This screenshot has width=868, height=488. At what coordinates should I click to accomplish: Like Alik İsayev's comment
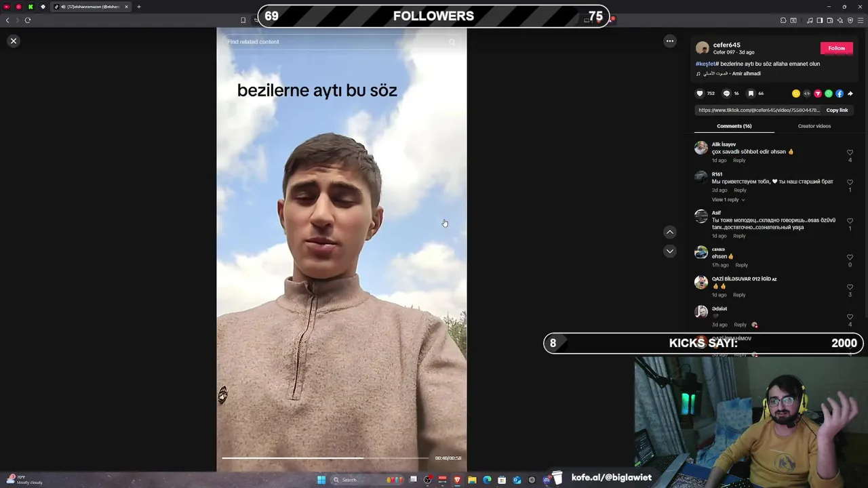click(x=850, y=152)
